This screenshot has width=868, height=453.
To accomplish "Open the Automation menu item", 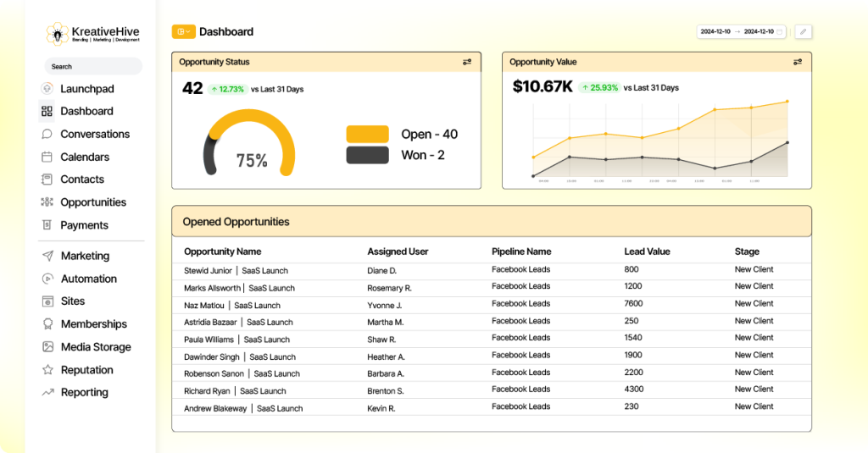I will point(88,279).
